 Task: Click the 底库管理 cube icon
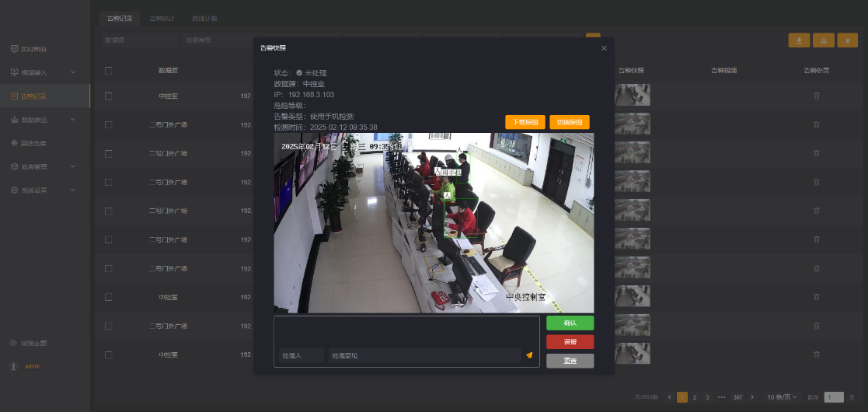(15, 166)
